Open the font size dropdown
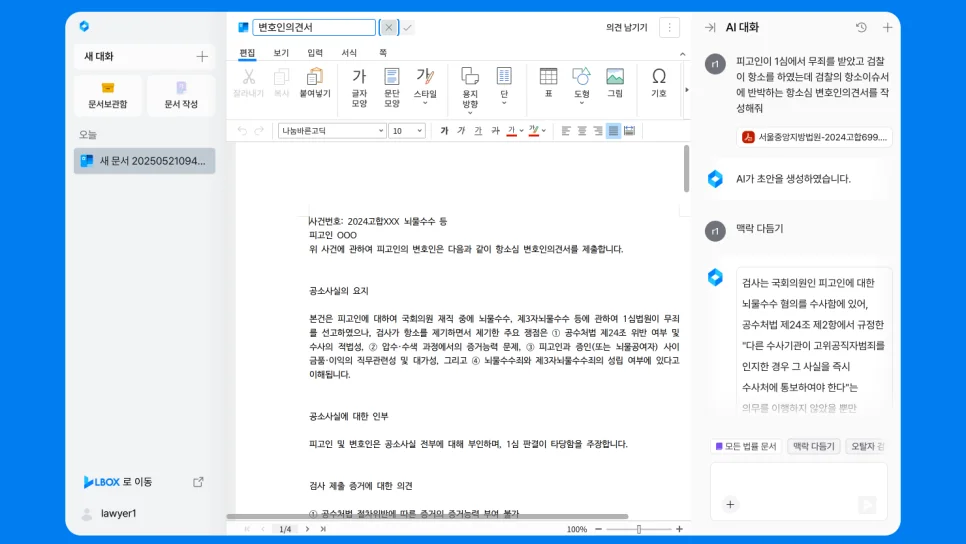966x544 pixels. coord(407,131)
